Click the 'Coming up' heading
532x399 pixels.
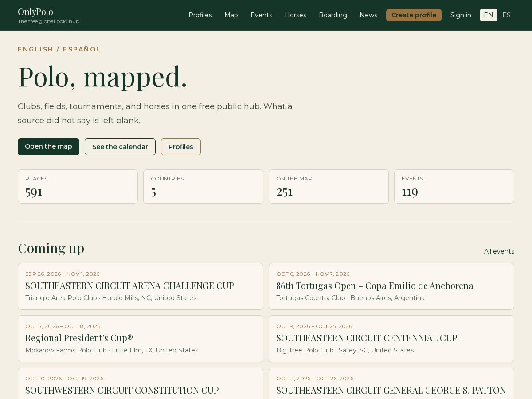coord(51,248)
